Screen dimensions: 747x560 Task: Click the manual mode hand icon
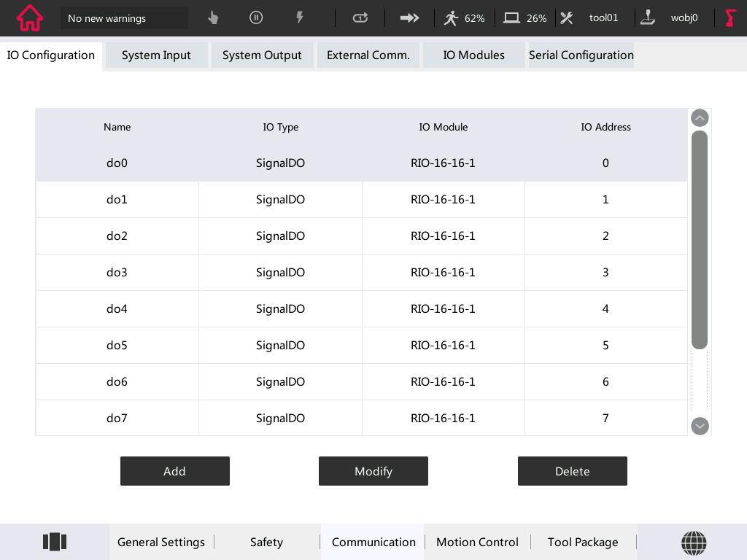213,17
